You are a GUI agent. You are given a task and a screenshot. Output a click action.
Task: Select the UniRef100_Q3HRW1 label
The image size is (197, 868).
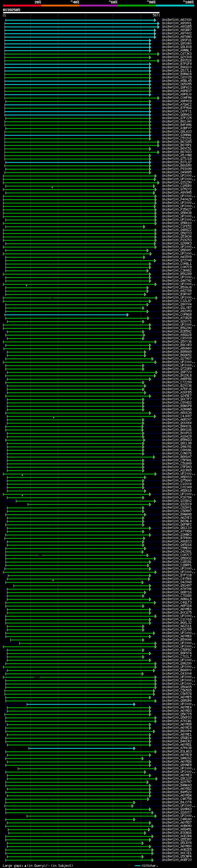177,135
